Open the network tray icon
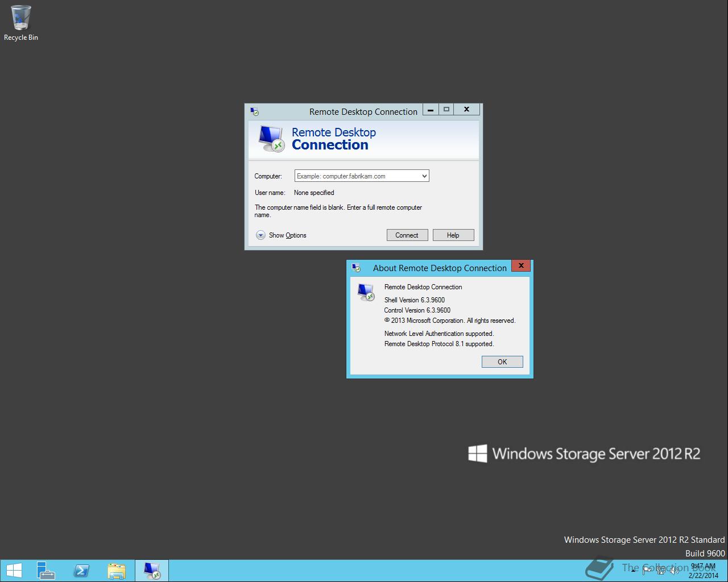Image resolution: width=728 pixels, height=582 pixels. [x=661, y=571]
